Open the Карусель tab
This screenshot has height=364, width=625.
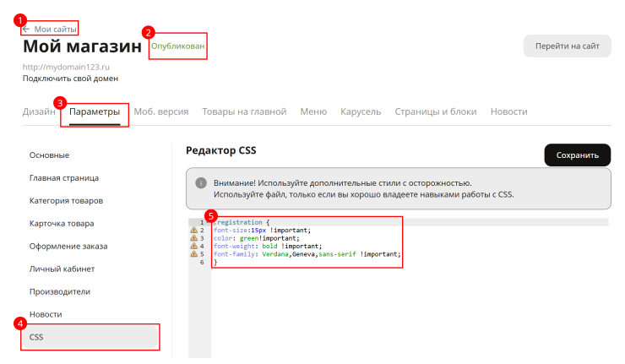click(361, 111)
